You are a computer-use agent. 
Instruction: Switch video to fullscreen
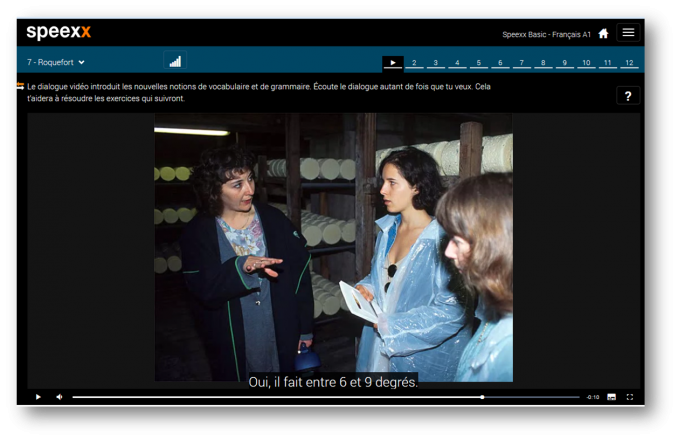(630, 397)
